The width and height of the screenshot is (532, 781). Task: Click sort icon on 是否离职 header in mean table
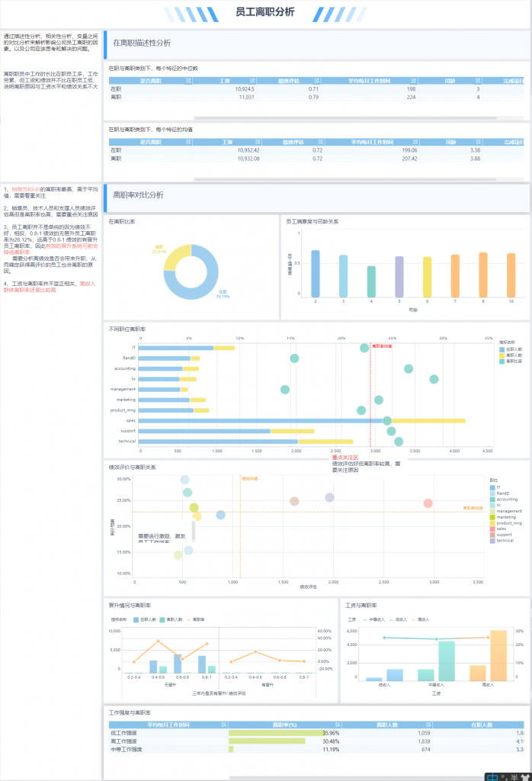point(188,142)
